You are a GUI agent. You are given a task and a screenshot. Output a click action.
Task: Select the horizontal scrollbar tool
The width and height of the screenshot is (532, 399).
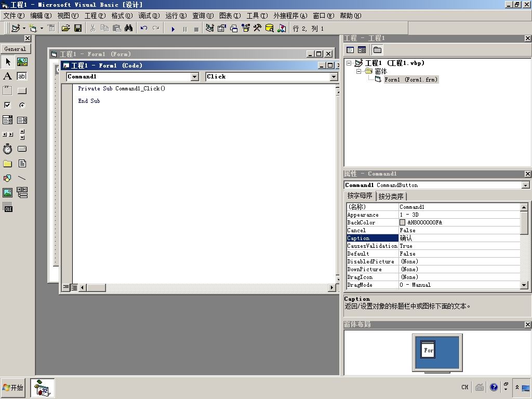click(x=7, y=135)
